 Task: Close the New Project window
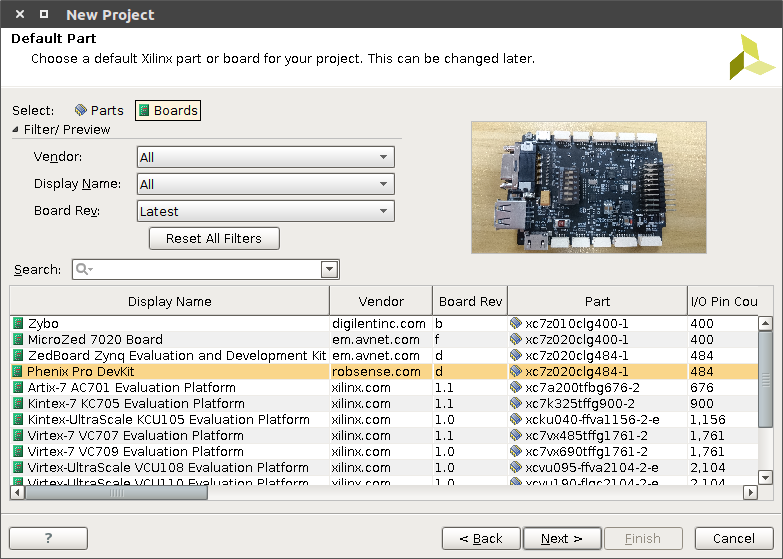tap(20, 14)
